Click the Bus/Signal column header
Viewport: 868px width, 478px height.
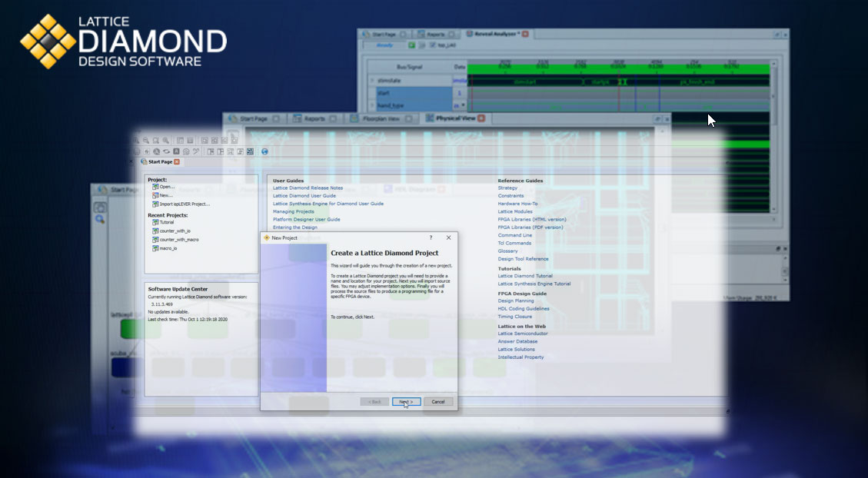click(x=410, y=67)
